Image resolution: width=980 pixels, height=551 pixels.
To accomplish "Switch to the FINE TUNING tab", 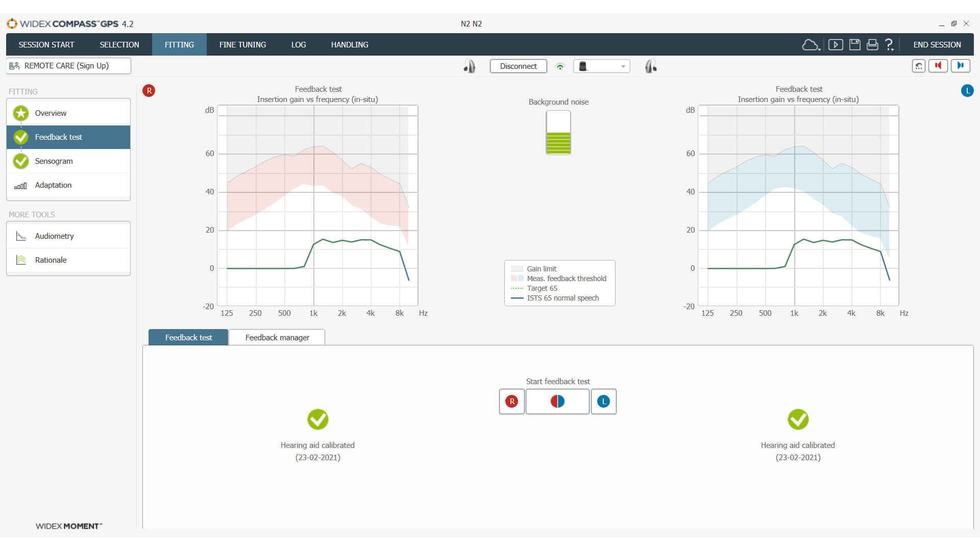I will pos(242,44).
